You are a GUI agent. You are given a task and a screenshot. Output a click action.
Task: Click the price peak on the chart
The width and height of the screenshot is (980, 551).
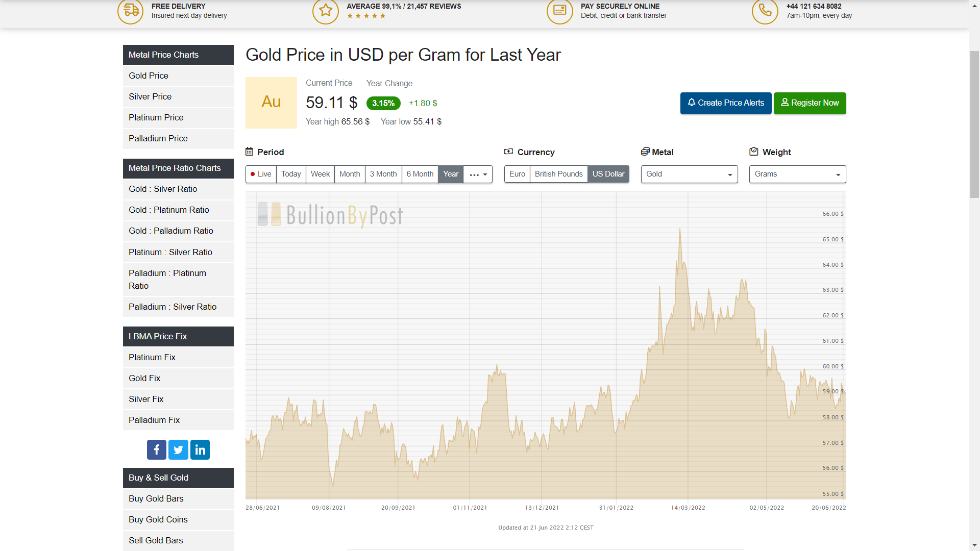tap(680, 229)
